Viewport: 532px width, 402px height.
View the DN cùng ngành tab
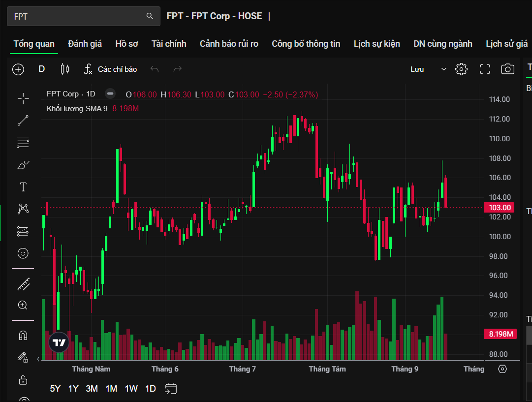click(443, 44)
